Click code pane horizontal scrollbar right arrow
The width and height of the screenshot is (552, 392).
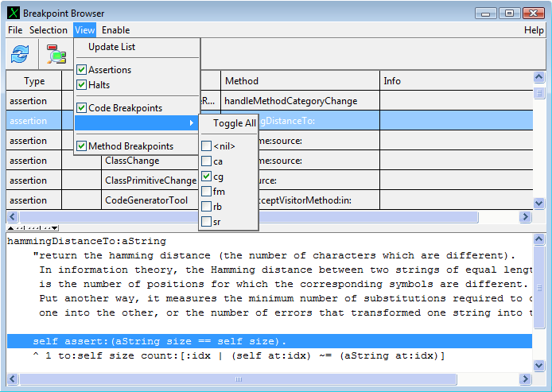coord(525,379)
